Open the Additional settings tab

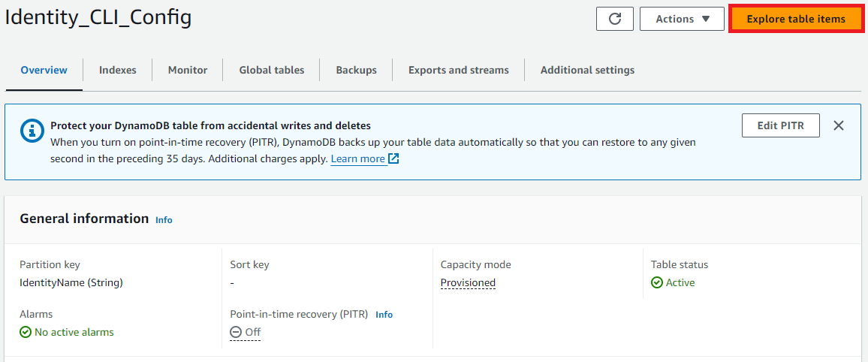pos(587,71)
